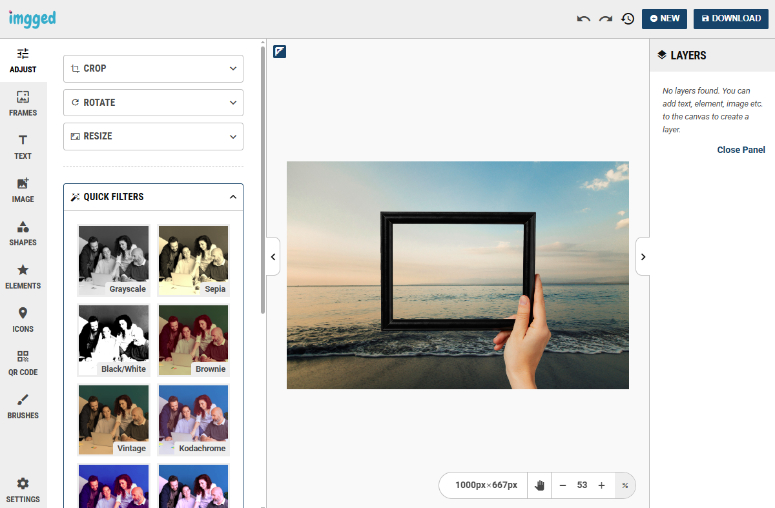Open the Frames tab in sidebar
The height and width of the screenshot is (508, 775).
(23, 104)
